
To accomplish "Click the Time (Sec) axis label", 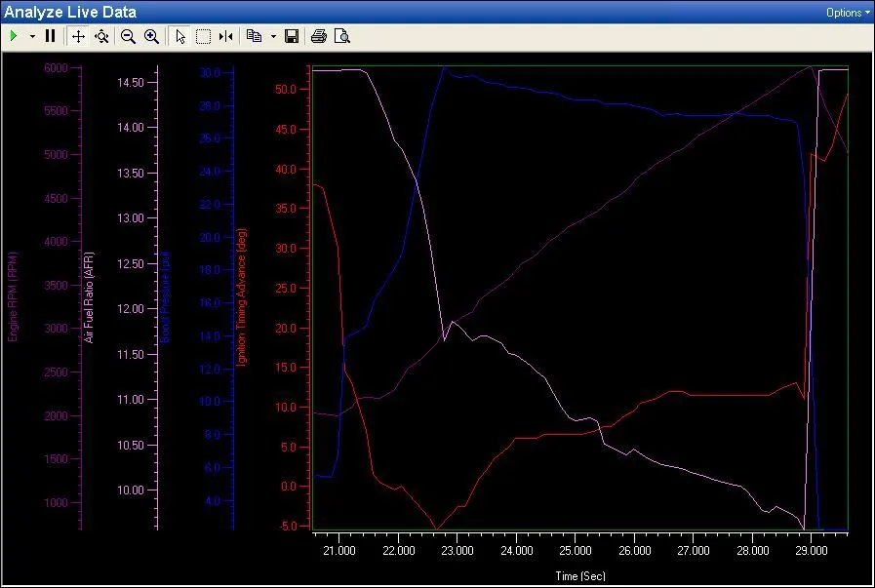I will [x=580, y=576].
